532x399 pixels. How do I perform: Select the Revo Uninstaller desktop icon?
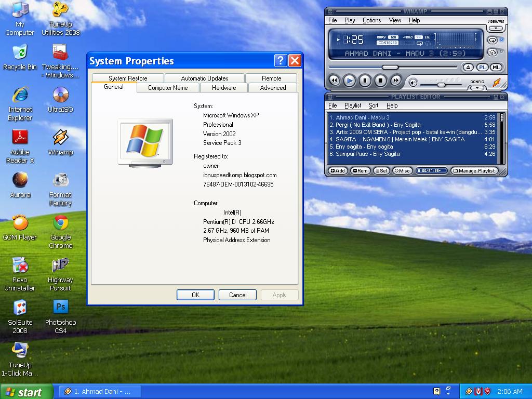click(20, 274)
